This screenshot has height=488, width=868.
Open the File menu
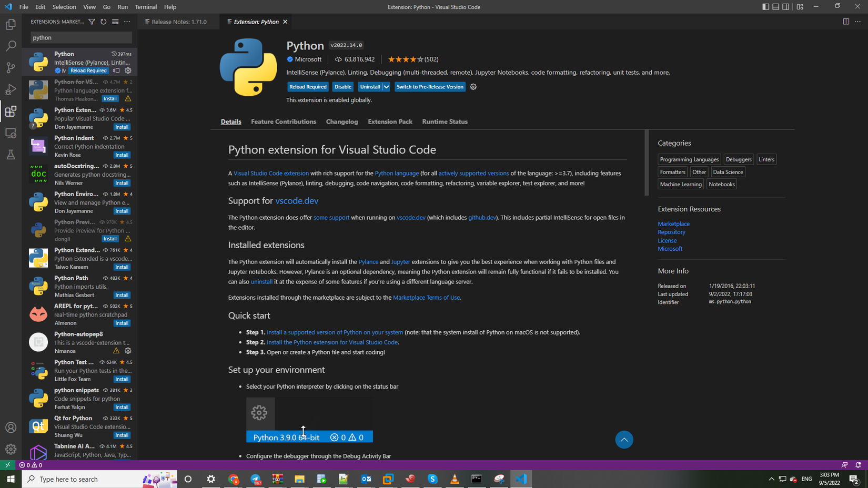coord(24,7)
